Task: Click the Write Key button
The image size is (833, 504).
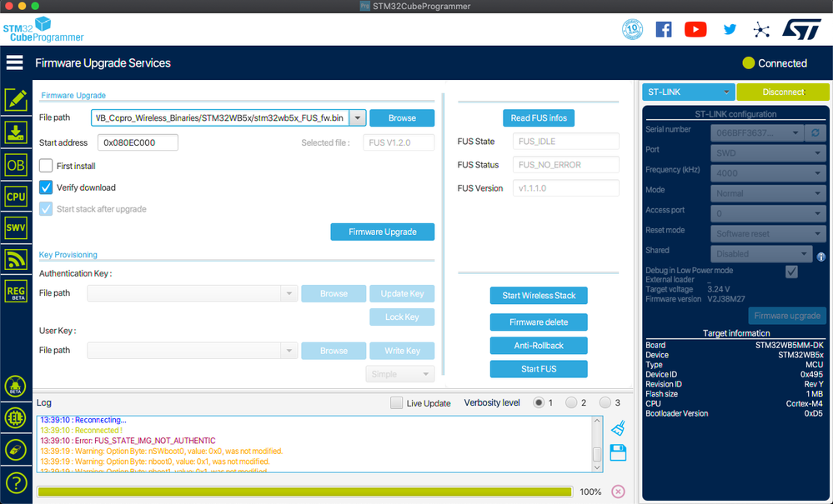Action: 402,351
